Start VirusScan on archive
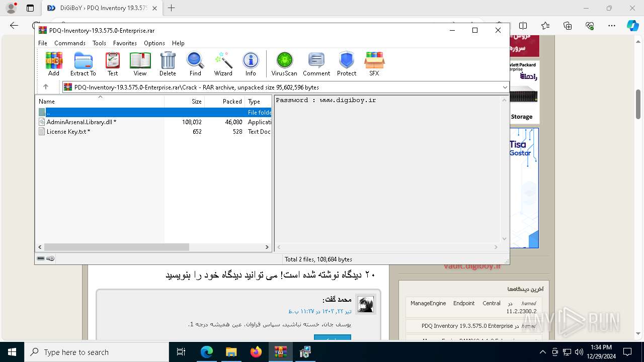 pos(284,64)
